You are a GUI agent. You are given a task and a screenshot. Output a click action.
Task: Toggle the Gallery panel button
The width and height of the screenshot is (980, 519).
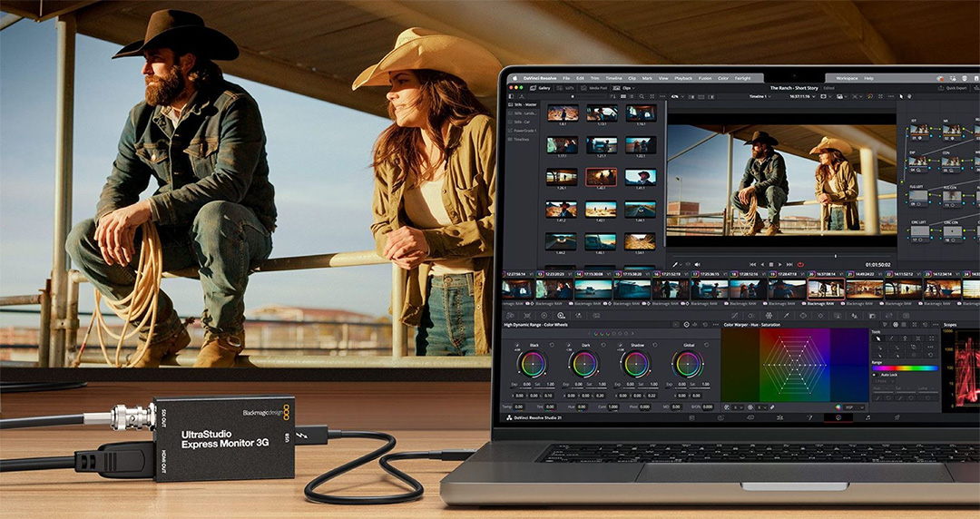pyautogui.click(x=540, y=88)
